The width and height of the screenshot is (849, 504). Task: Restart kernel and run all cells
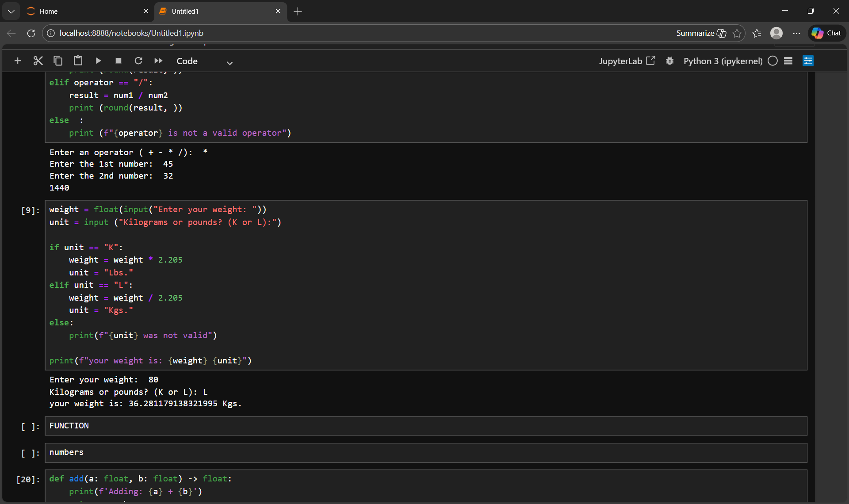(158, 61)
